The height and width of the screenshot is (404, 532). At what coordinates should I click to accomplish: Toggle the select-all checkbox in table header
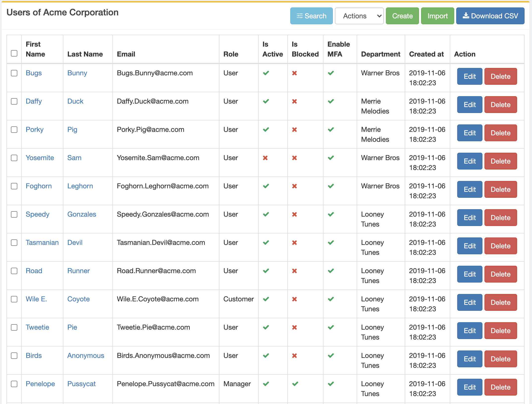click(14, 53)
